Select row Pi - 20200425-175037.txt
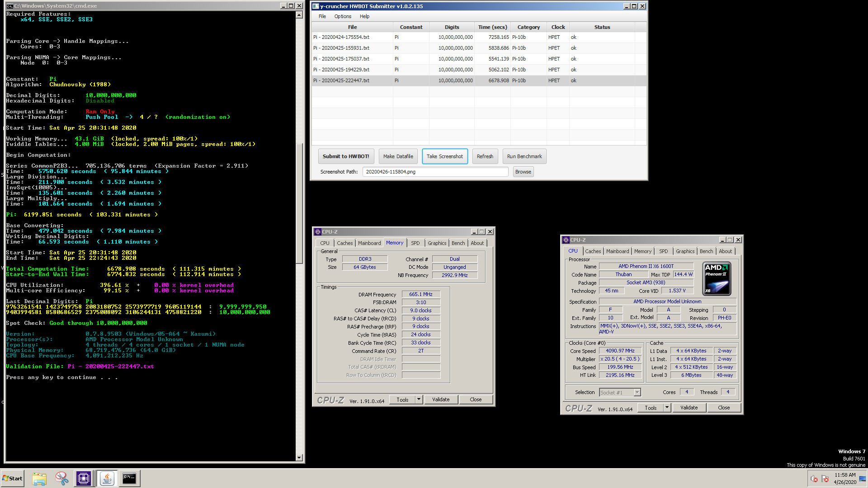Viewport: 868px width, 488px height. [479, 59]
